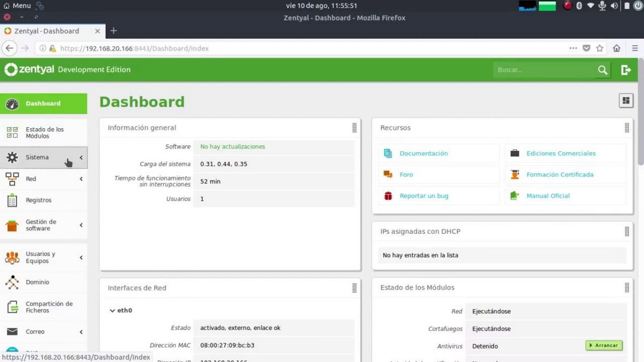Click the Usuarios y Equipos sidebar icon
Image resolution: width=644 pixels, height=362 pixels.
point(12,257)
